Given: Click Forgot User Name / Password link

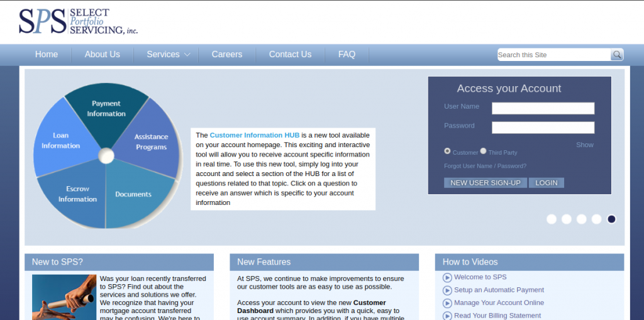Looking at the screenshot, I should [485, 166].
